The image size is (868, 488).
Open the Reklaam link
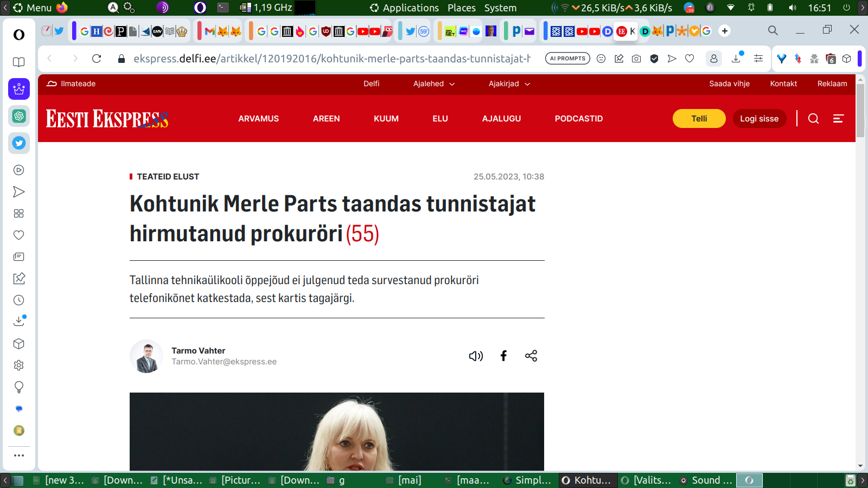pyautogui.click(x=832, y=84)
